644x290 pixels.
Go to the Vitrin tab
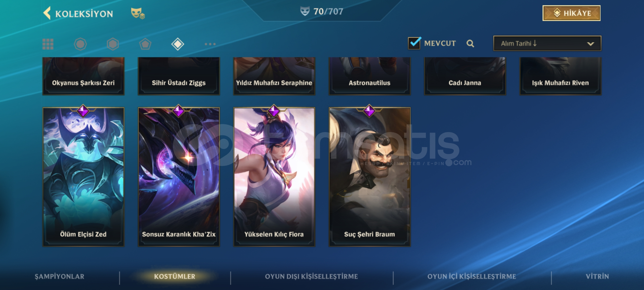(x=597, y=276)
